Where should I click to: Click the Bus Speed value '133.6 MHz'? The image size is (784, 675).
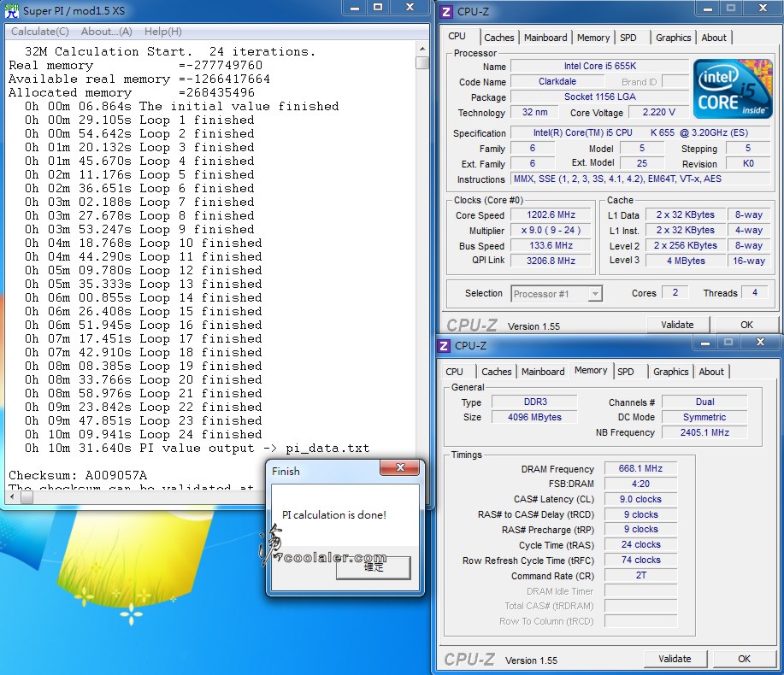pyautogui.click(x=551, y=246)
